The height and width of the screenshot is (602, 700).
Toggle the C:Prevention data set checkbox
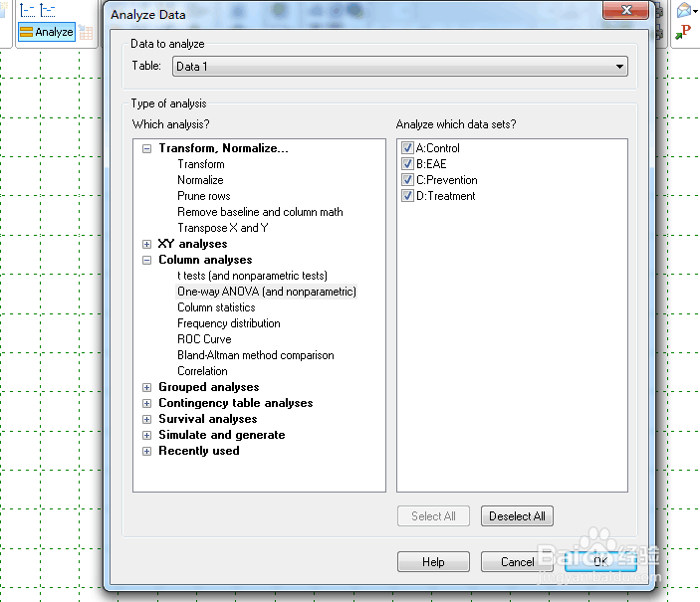(407, 180)
